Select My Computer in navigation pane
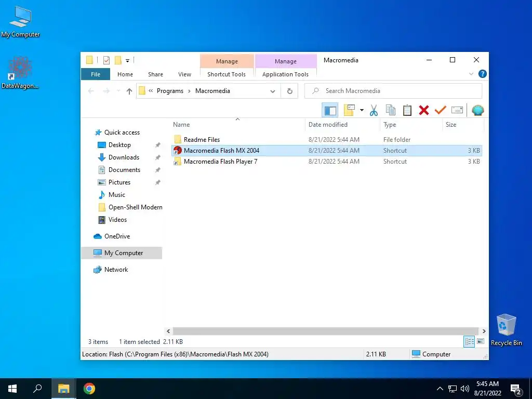This screenshot has width=532, height=399. click(122, 253)
